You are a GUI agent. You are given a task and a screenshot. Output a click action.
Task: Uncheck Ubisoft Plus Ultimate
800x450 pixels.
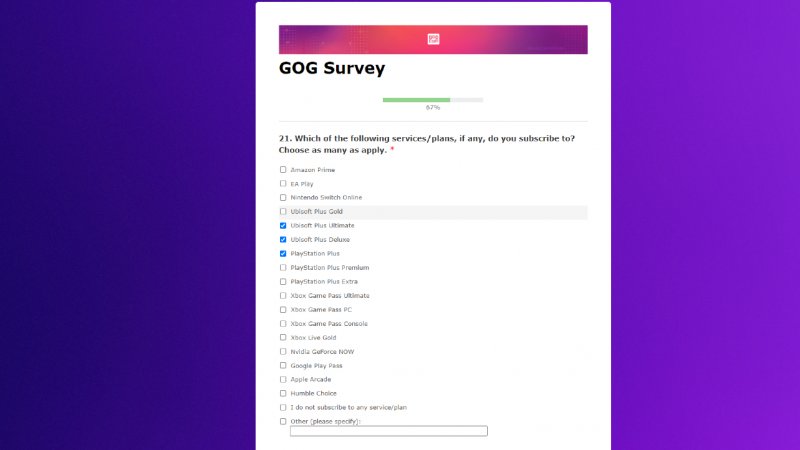pos(283,226)
